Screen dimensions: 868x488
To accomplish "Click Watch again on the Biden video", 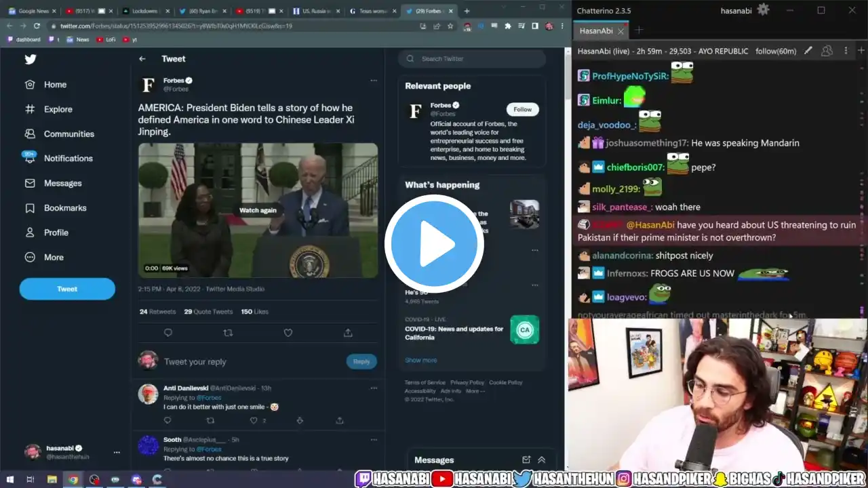I will pyautogui.click(x=258, y=210).
